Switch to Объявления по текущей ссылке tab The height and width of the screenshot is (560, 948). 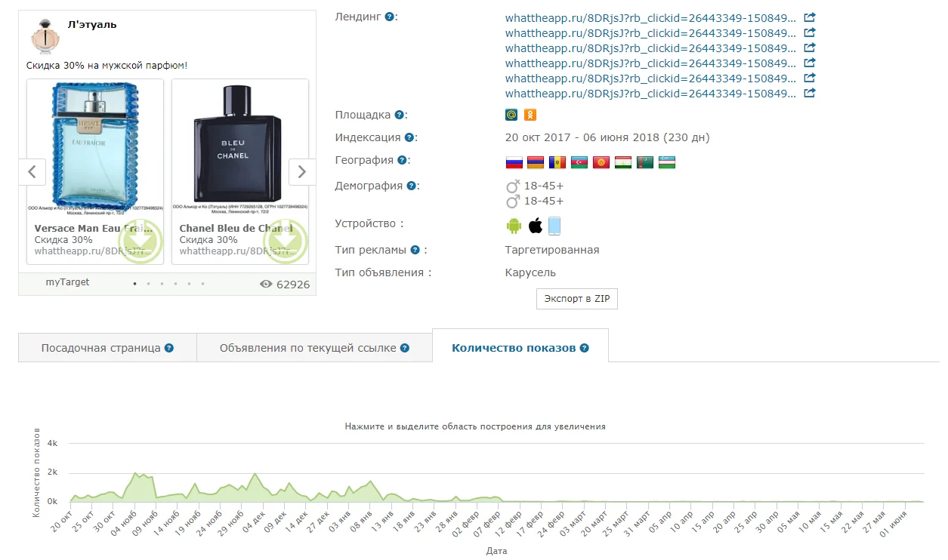point(314,348)
